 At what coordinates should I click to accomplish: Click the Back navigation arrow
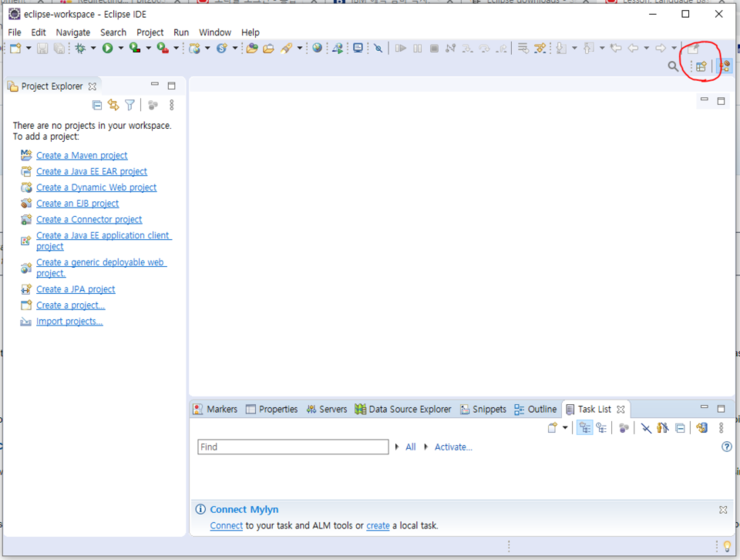point(633,48)
